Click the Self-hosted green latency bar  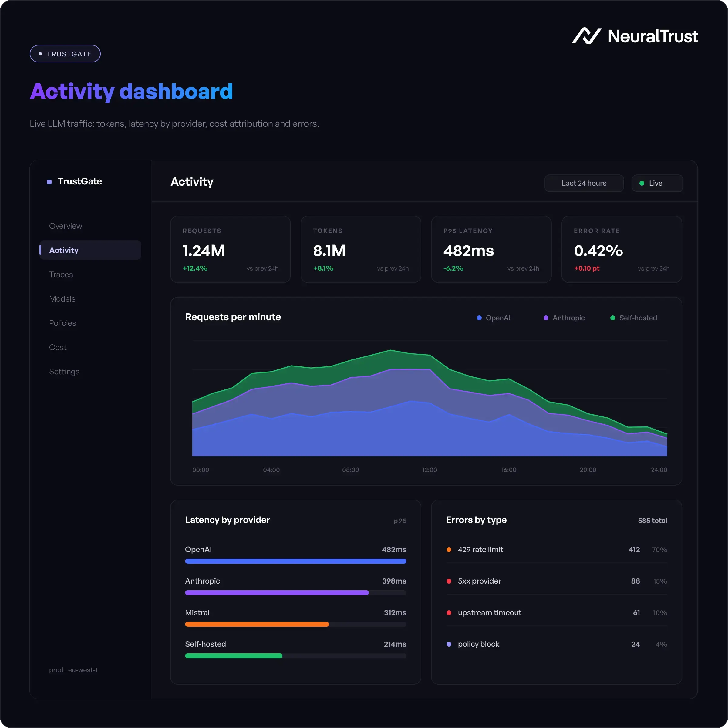coord(234,656)
